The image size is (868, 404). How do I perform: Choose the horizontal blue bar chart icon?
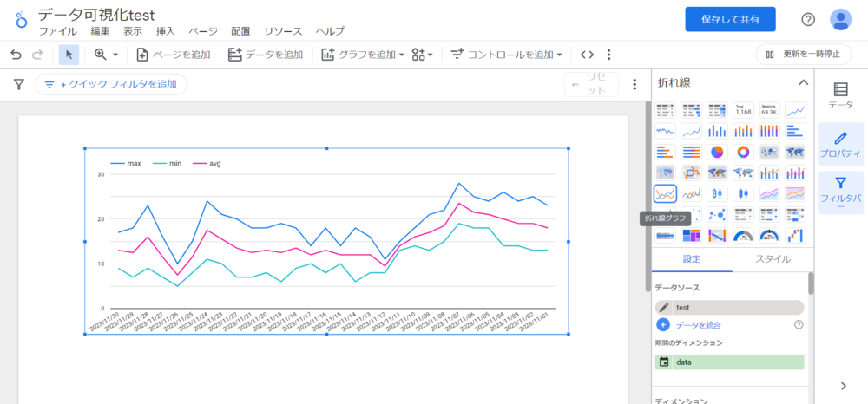795,131
